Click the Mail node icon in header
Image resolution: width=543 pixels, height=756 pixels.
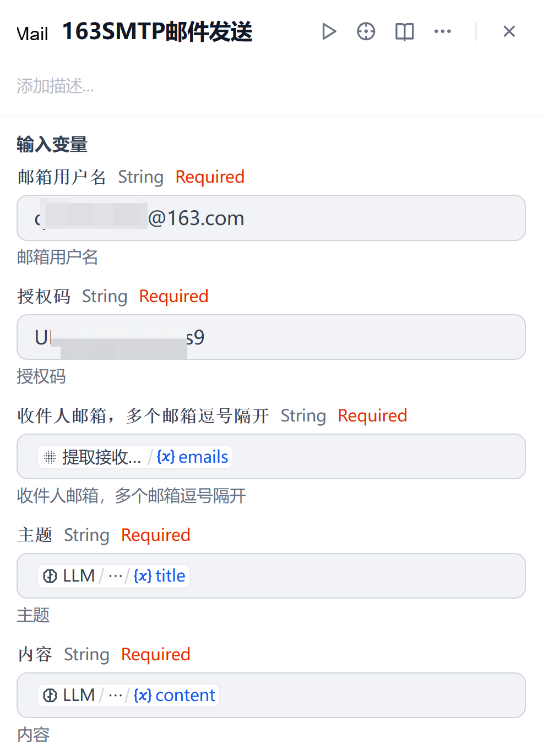(x=32, y=34)
